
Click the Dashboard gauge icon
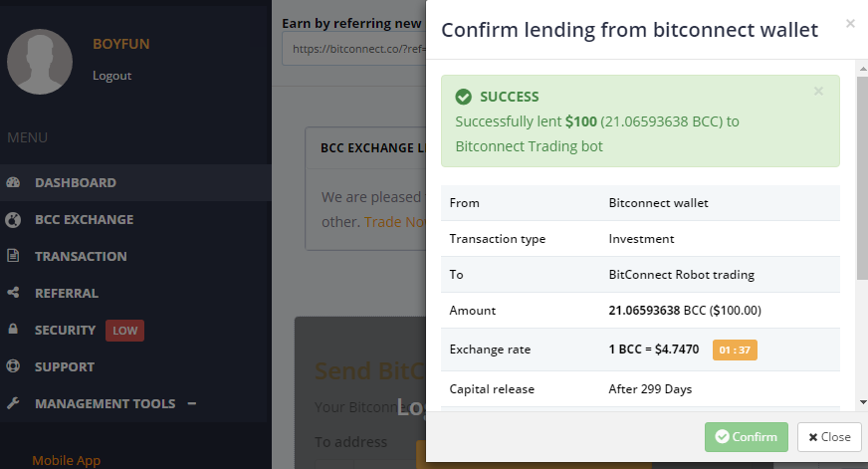(x=13, y=183)
